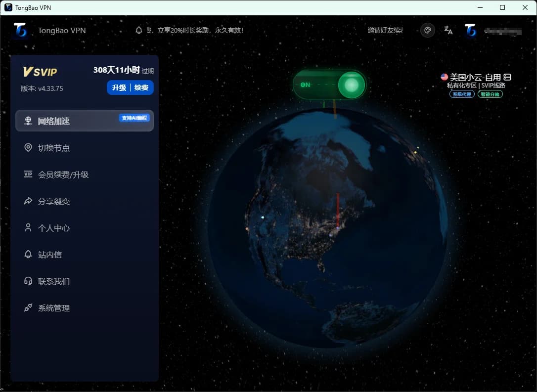Click the server icon beside 美国小云-自用
Screen dimensions: 537x392
(x=507, y=77)
